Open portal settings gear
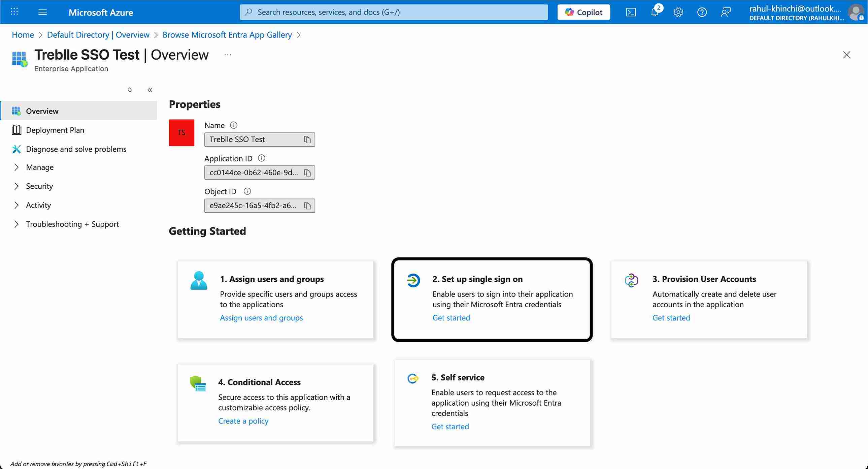 (x=678, y=12)
